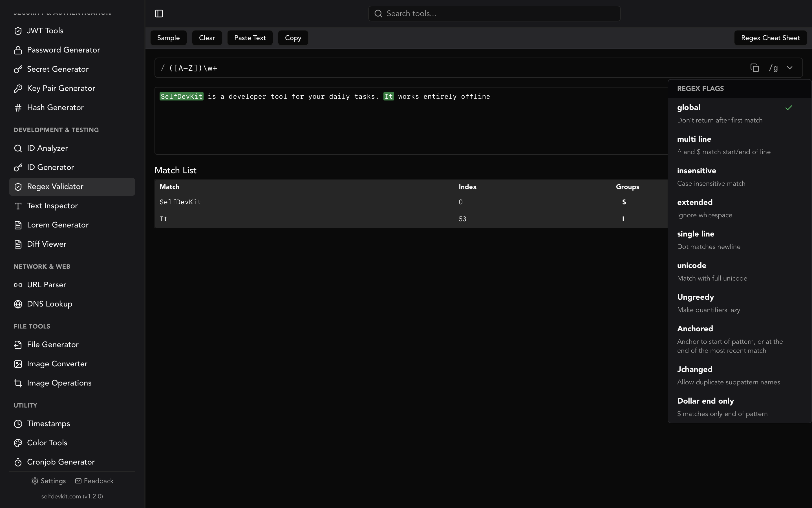Open Hash Generator tool
Screen dimensions: 812x508
pyautogui.click(x=72, y=108)
